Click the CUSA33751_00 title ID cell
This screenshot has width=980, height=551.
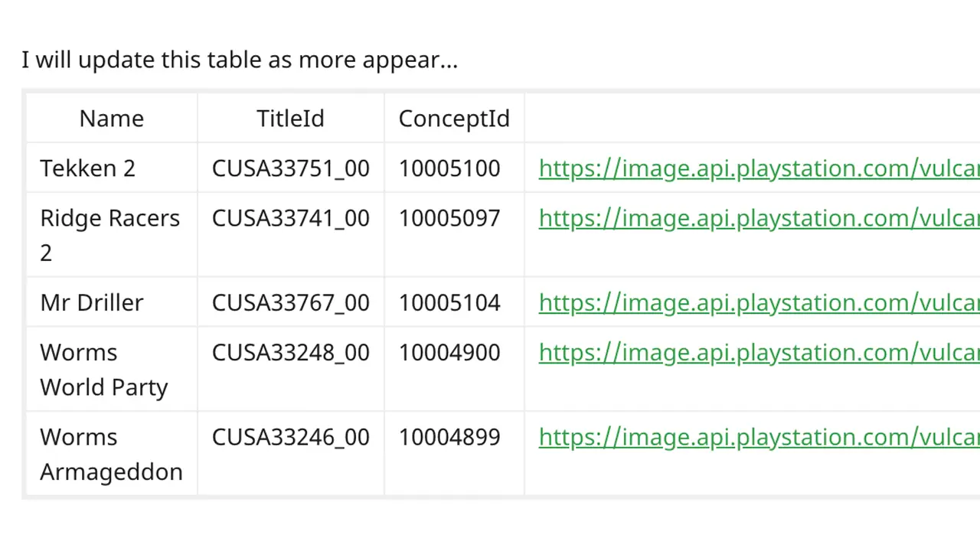(x=290, y=168)
